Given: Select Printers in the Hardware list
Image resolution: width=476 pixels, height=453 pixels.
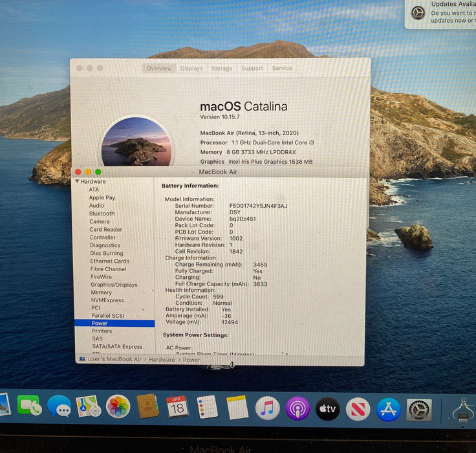Looking at the screenshot, I should (x=102, y=331).
